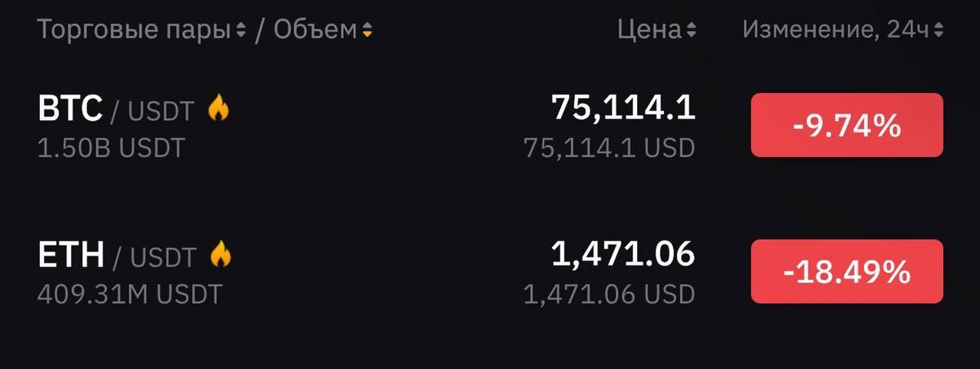The height and width of the screenshot is (369, 980).
Task: Click the flame icon next to ETH/USDT
Action: point(220,256)
